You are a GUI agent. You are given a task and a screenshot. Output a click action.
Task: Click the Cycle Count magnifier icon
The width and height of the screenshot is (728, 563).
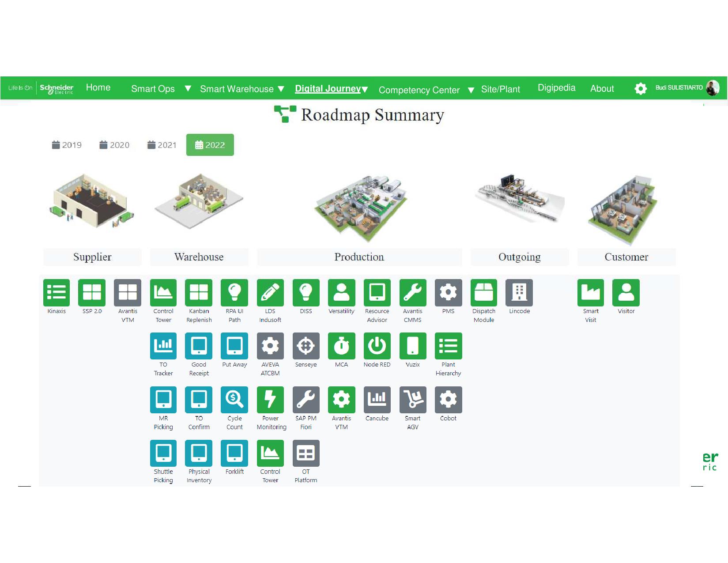[234, 400]
